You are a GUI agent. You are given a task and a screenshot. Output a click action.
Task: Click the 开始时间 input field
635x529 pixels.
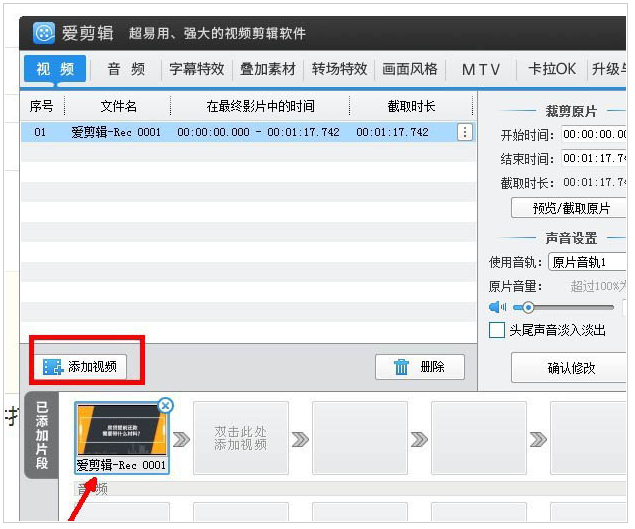[594, 134]
